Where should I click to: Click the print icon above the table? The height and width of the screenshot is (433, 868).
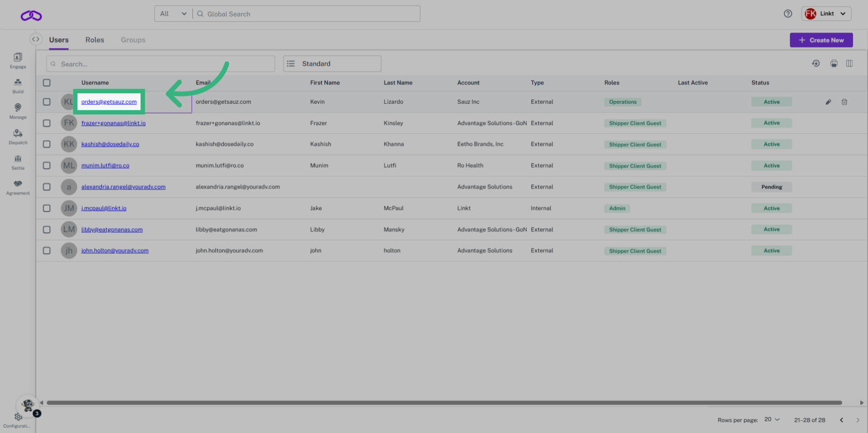pyautogui.click(x=834, y=64)
